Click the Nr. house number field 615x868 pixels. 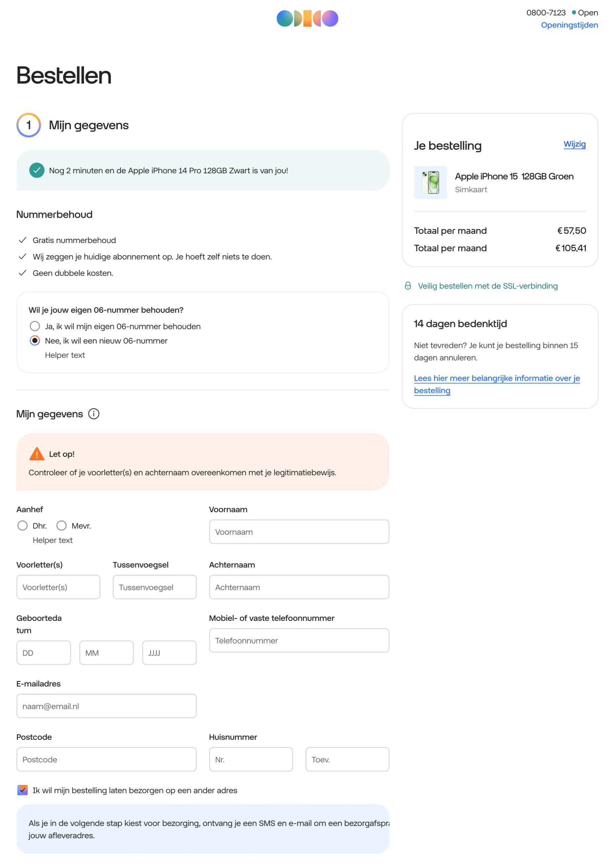click(251, 759)
